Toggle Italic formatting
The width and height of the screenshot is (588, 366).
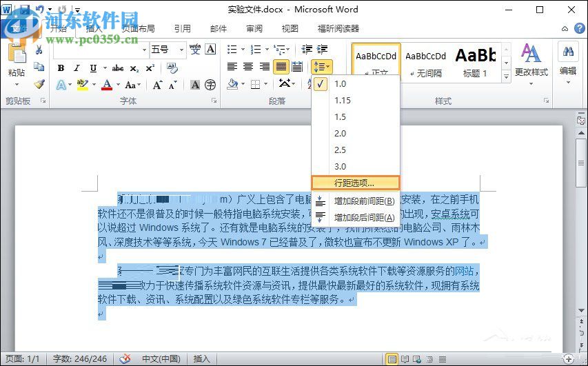(77, 68)
